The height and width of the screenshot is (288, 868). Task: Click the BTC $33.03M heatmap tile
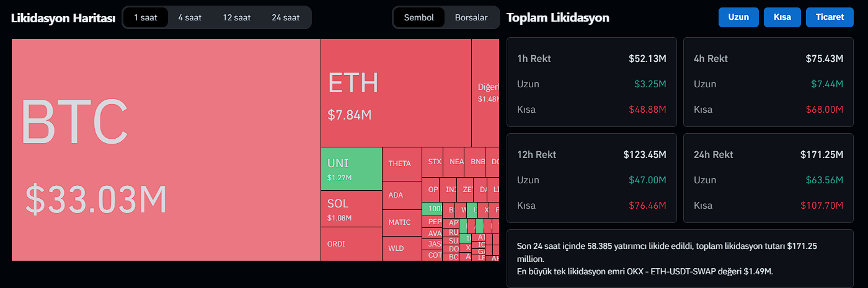[166, 149]
